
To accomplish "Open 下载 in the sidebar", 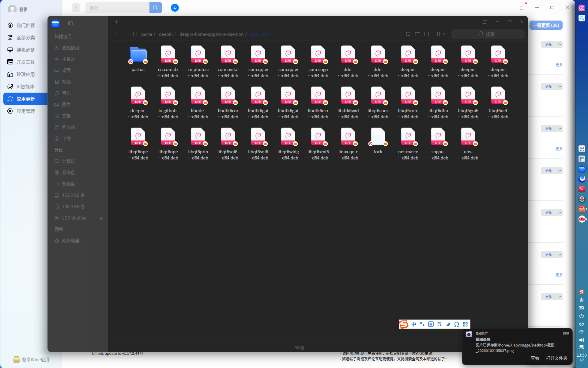I will (x=66, y=139).
